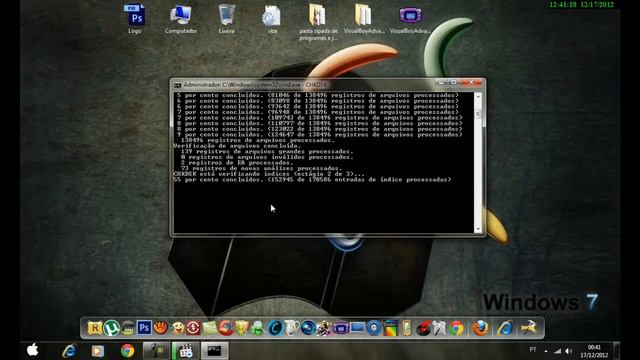Screen dimensions: 640x360
Task: Maximize the CHKDSK command window
Action: 453,83
